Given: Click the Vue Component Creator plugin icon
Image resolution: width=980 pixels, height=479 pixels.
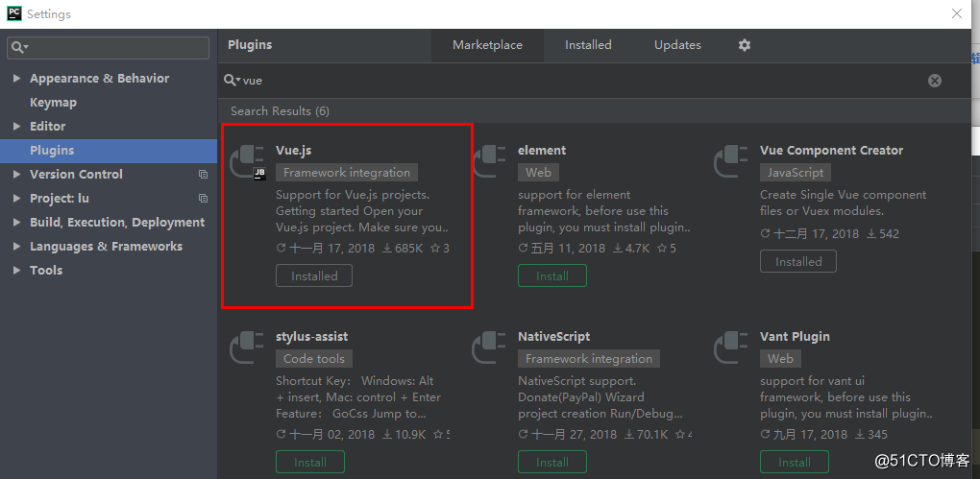Looking at the screenshot, I should [732, 163].
